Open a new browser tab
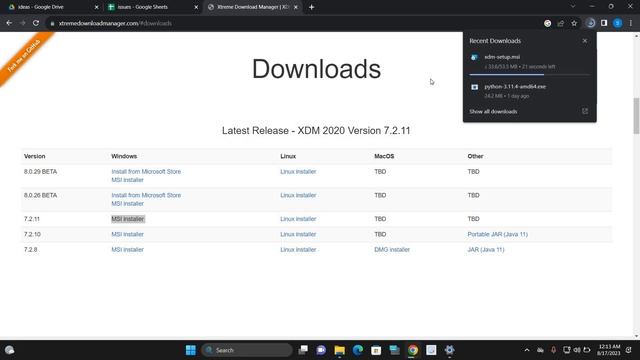Image resolution: width=640 pixels, height=360 pixels. click(311, 7)
